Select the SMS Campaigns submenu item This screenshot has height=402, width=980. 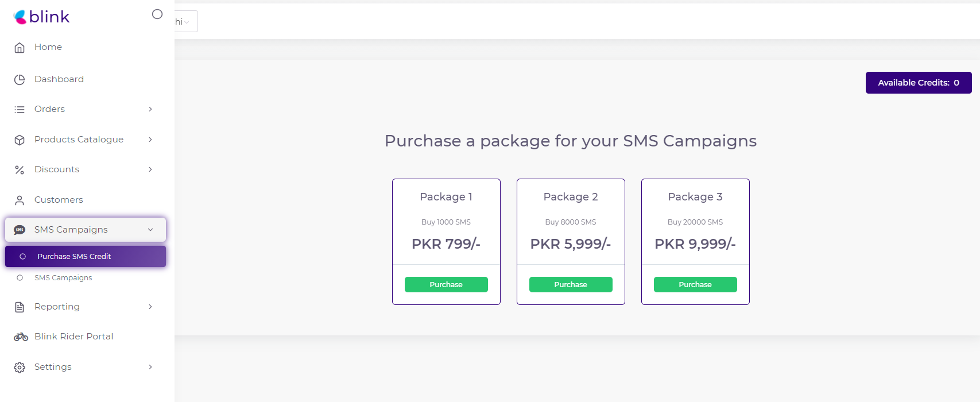pyautogui.click(x=63, y=278)
